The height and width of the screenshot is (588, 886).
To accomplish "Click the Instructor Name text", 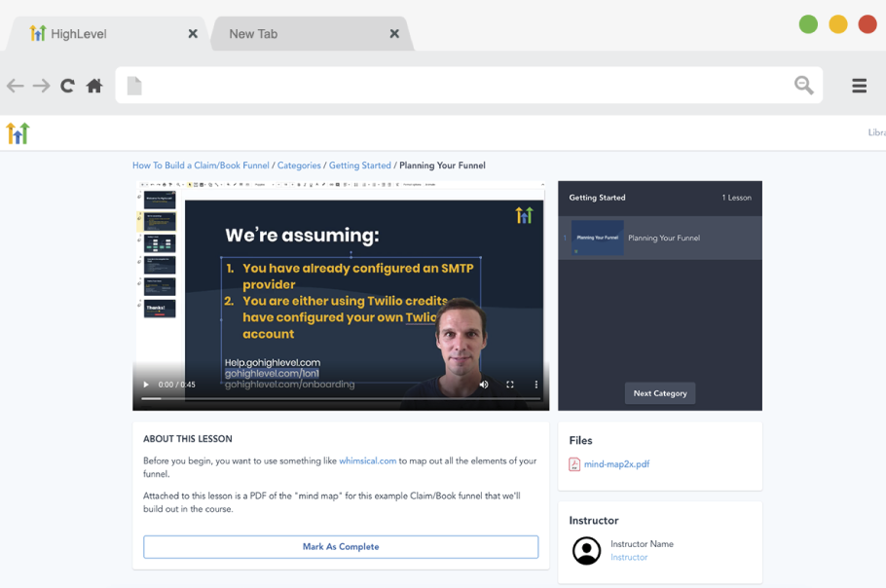I will pyautogui.click(x=642, y=544).
